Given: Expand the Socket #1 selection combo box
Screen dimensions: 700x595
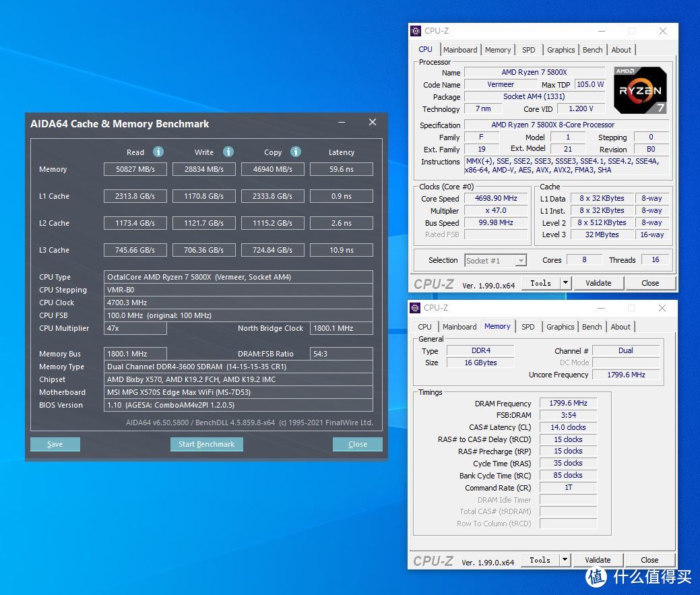Looking at the screenshot, I should click(496, 260).
